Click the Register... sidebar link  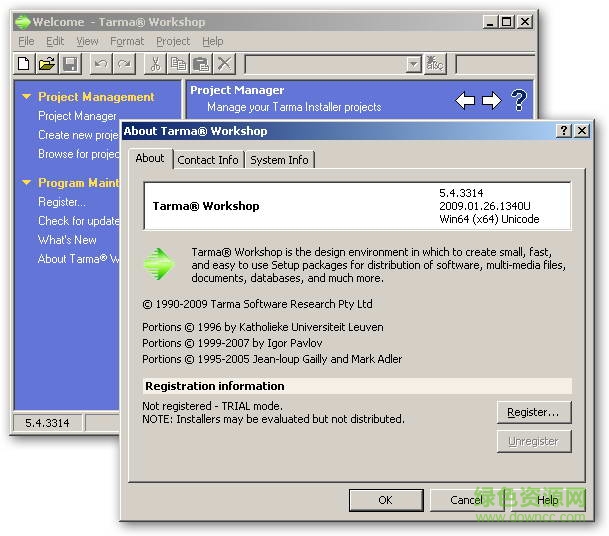point(62,202)
